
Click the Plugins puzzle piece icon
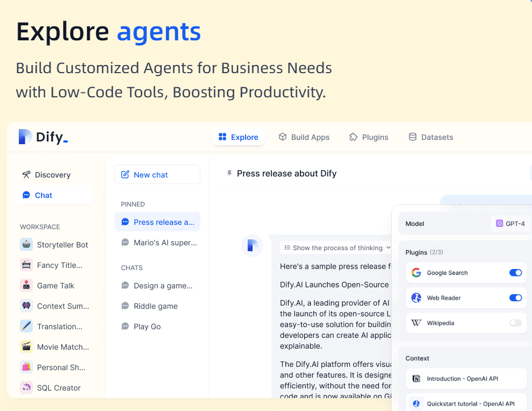click(x=354, y=137)
